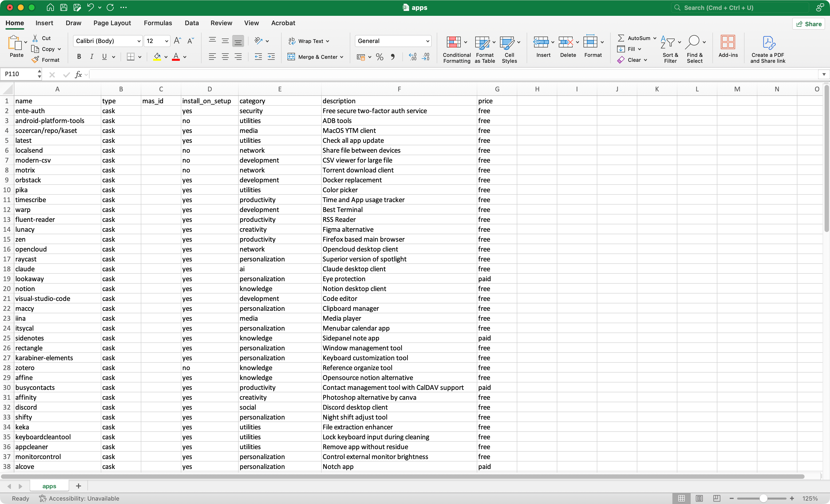Center text horizontally in cells
Viewport: 830px width, 504px height.
pos(225,57)
